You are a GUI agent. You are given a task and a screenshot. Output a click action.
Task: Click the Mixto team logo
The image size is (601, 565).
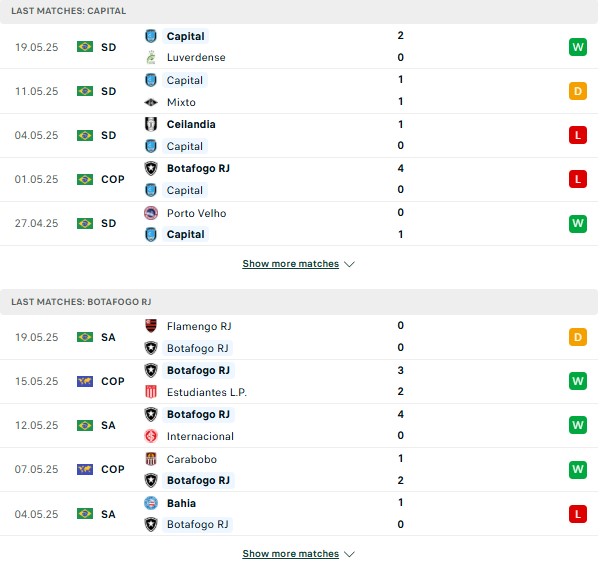click(151, 102)
